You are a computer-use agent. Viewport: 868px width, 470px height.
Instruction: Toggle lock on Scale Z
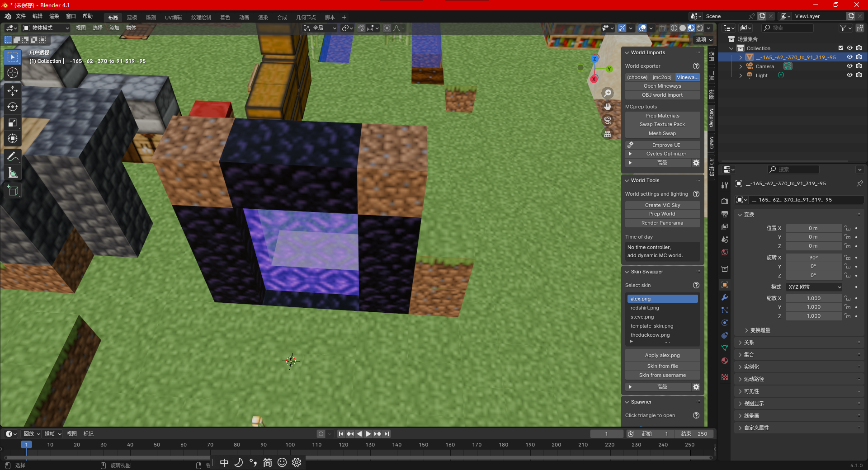click(x=848, y=316)
